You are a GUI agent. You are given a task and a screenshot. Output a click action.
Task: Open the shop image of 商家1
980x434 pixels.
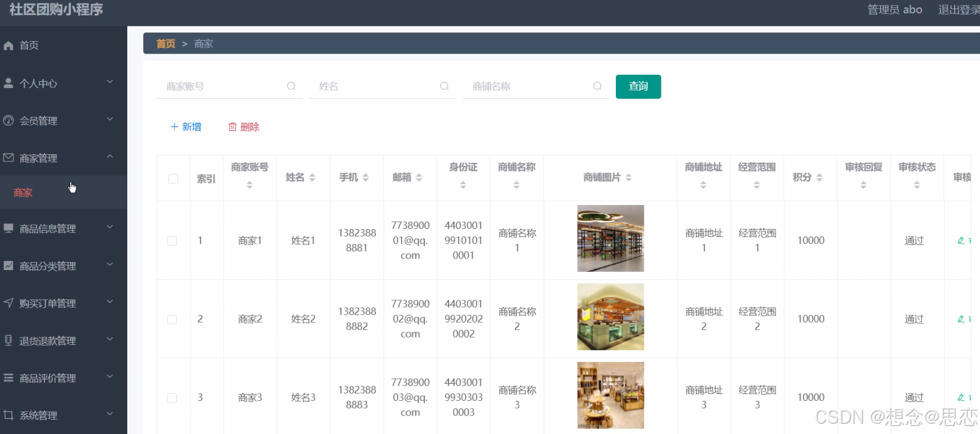[610, 239]
